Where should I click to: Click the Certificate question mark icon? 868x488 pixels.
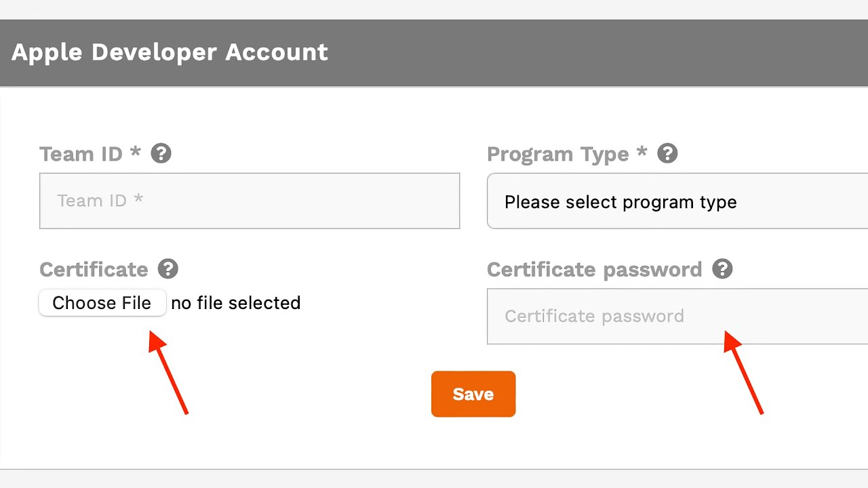pos(167,269)
